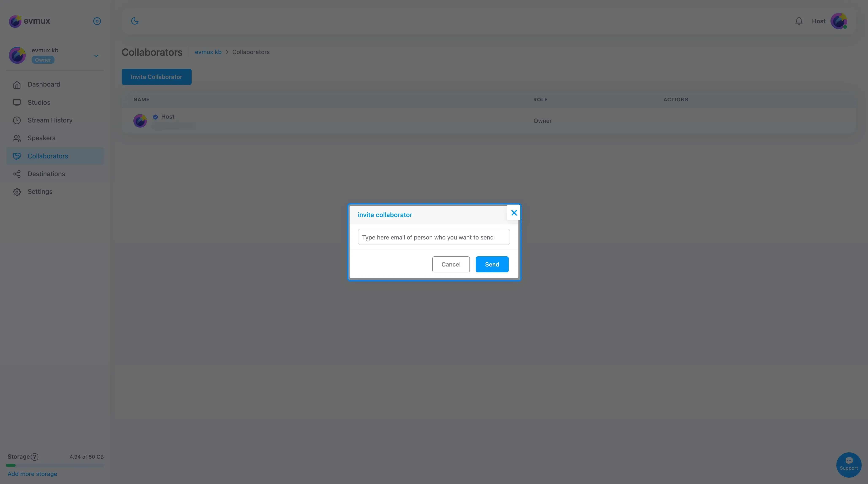Send the collaborator invitation

tap(492, 264)
